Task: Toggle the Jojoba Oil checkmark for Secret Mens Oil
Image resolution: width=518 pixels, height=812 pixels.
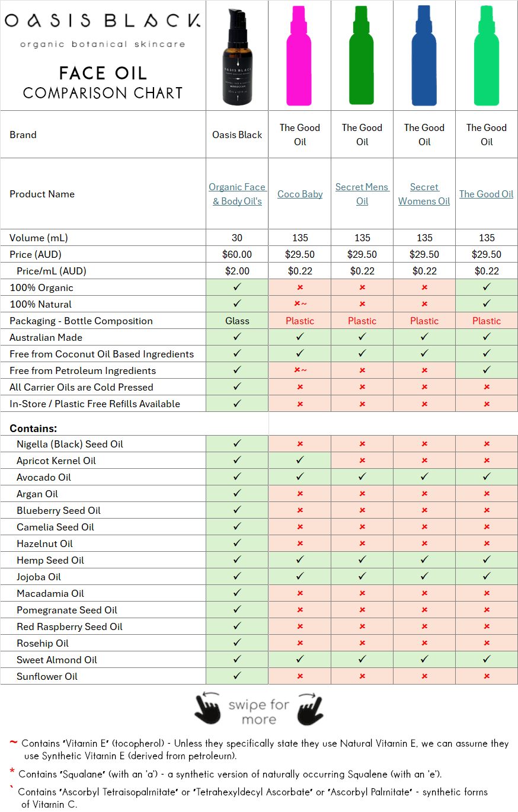Action: pyautogui.click(x=362, y=576)
